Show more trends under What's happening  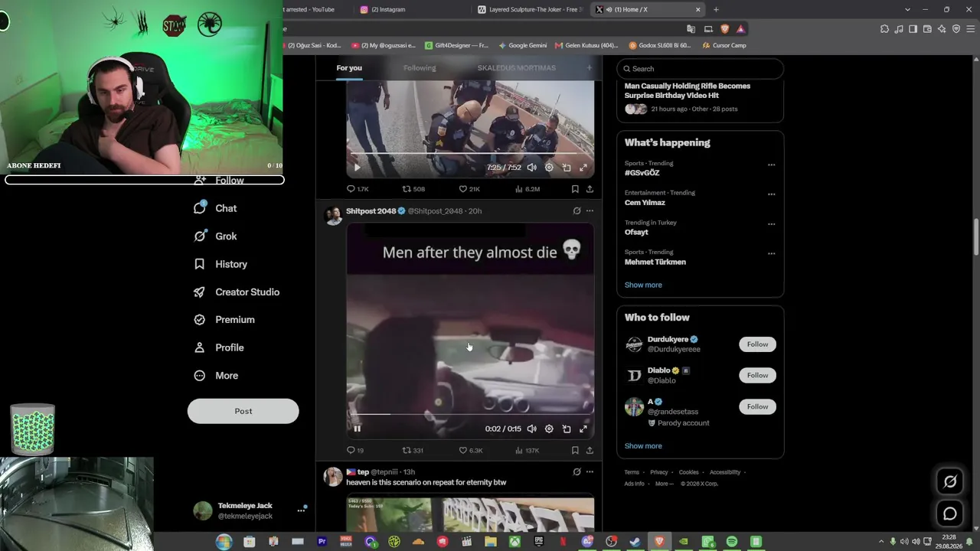(x=643, y=285)
